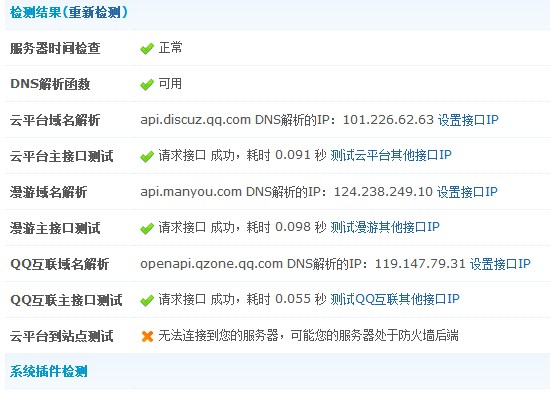Click green check icon in QQ互联主接口测试 row
550x397 pixels.
click(x=147, y=300)
